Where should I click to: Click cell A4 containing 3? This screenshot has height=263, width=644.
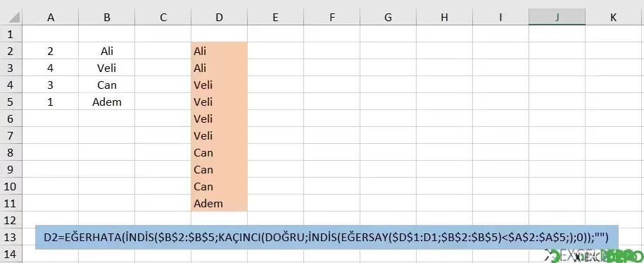tap(51, 85)
